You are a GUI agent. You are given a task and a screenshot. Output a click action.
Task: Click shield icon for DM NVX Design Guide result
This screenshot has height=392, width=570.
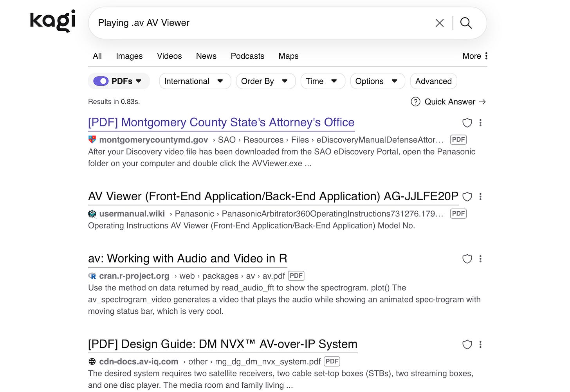pyautogui.click(x=467, y=344)
